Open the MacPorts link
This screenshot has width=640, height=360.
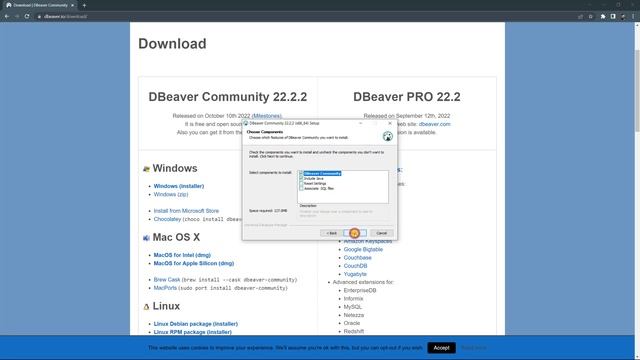165,288
